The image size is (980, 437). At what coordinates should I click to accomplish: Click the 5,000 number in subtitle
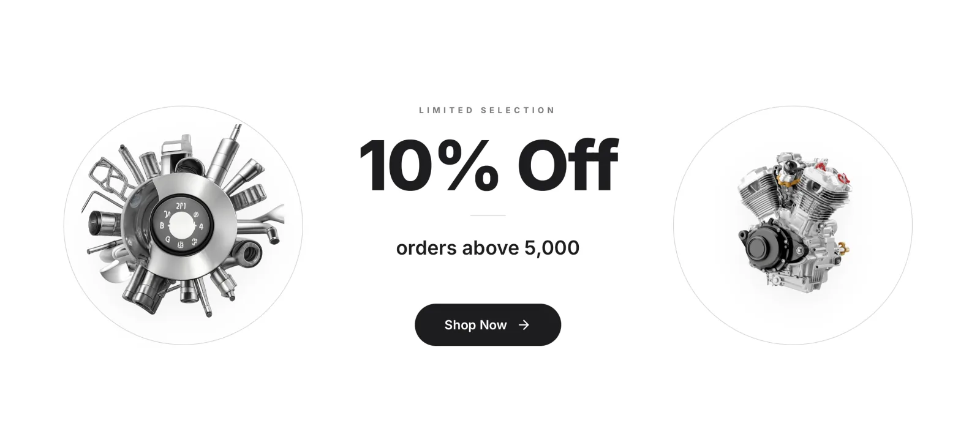click(x=552, y=248)
